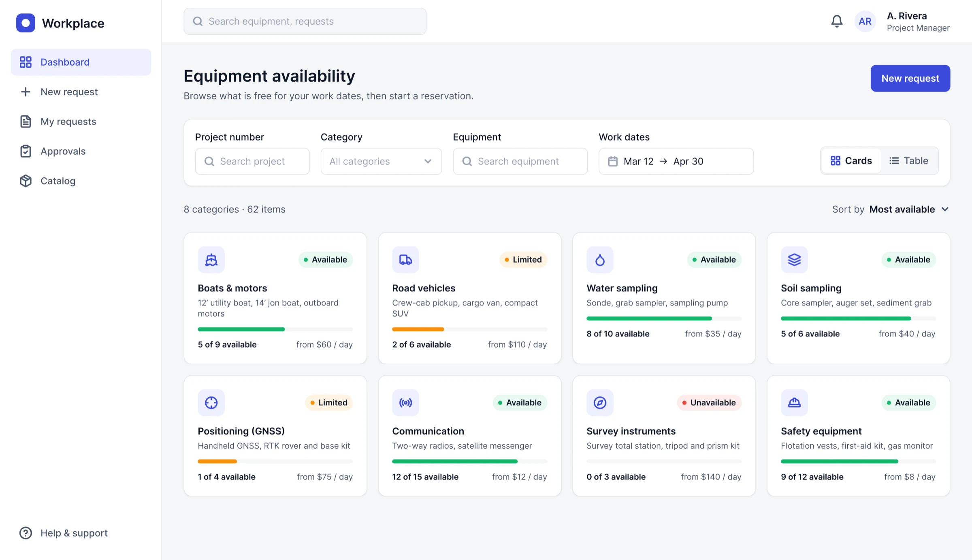Click the Help & support question icon

pyautogui.click(x=26, y=533)
